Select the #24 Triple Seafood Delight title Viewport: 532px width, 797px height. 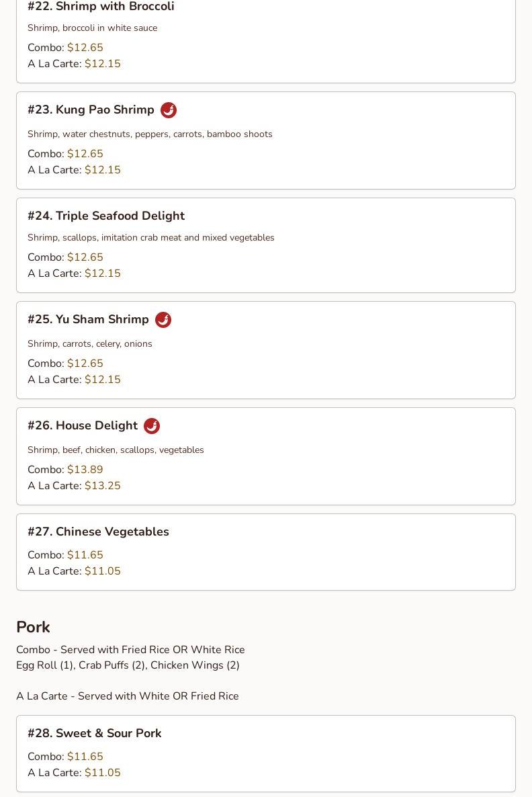tap(106, 216)
